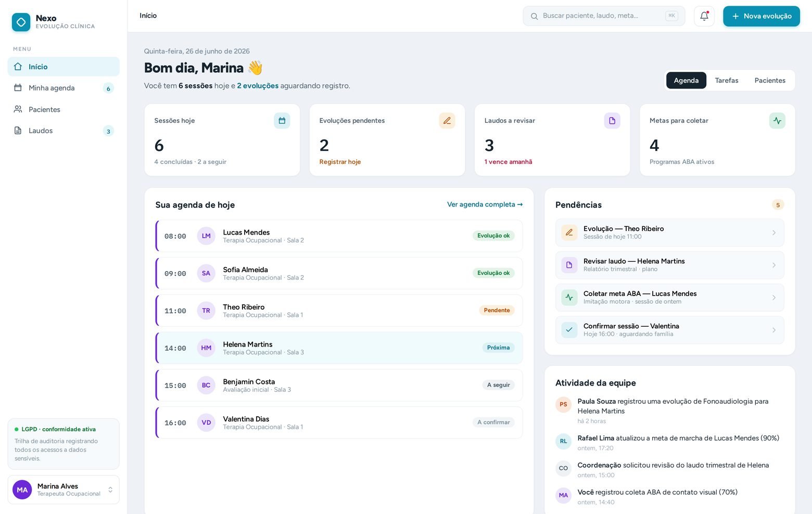Click the RL avatar for Rafael Lima

click(x=563, y=442)
